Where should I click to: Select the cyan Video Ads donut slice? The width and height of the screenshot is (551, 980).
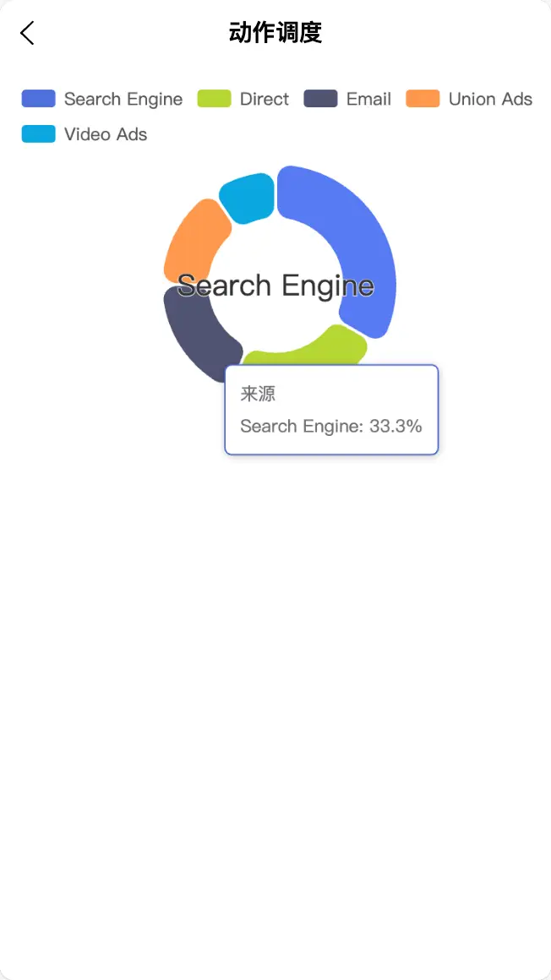click(248, 198)
